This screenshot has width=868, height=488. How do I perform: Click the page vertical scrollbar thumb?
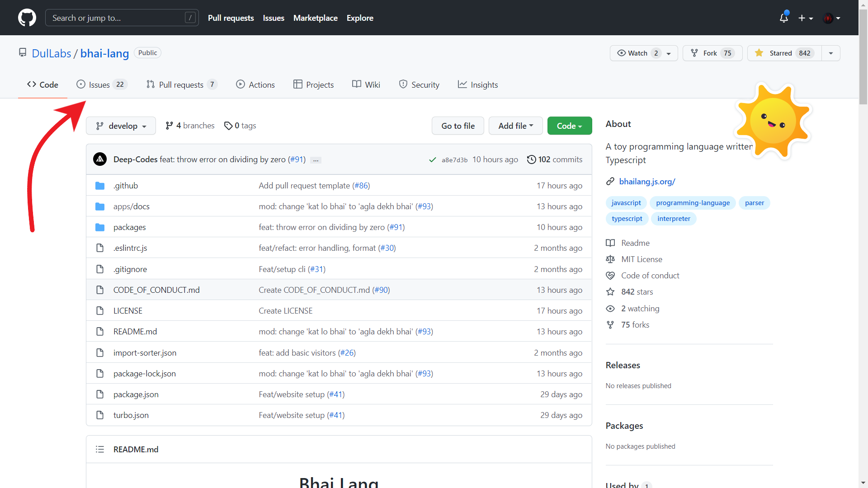(x=863, y=56)
